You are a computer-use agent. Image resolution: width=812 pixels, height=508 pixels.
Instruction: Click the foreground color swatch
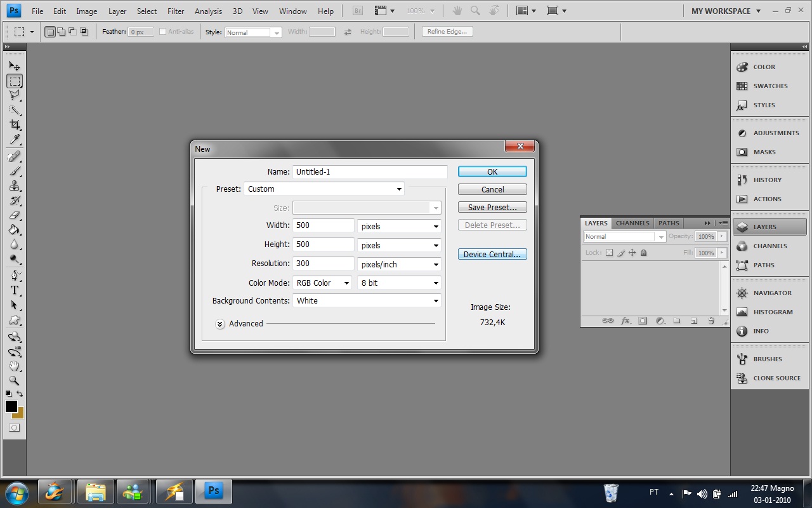pyautogui.click(x=11, y=406)
